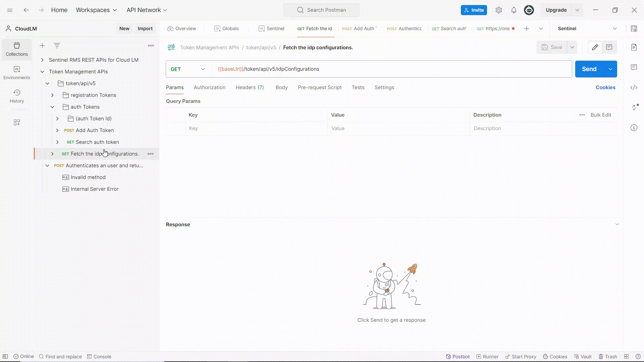The height and width of the screenshot is (362, 644).
Task: Open the Sentinel environment selector
Action: 587,28
